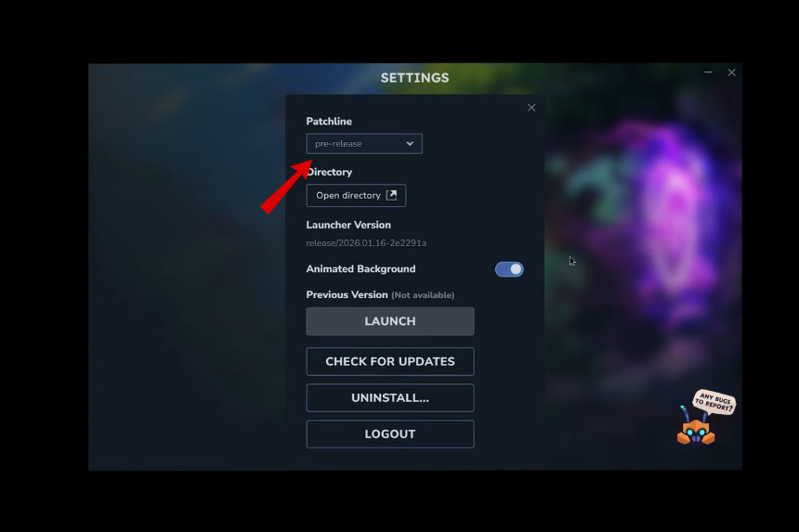
Task: Click the external link icon beside Open directory
Action: [391, 196]
